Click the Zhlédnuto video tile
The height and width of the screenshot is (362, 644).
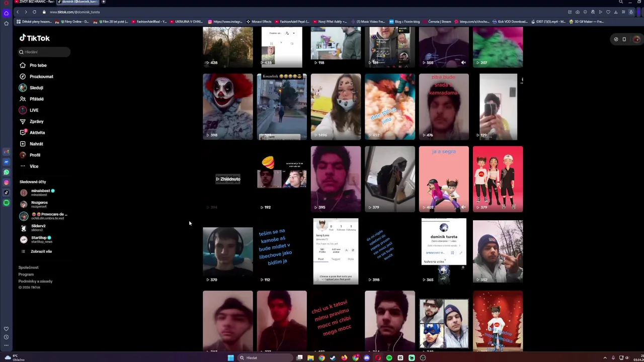tap(228, 179)
